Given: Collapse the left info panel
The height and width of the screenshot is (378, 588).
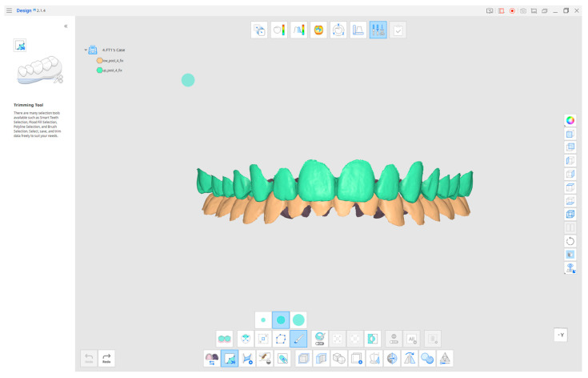Looking at the screenshot, I should [66, 26].
